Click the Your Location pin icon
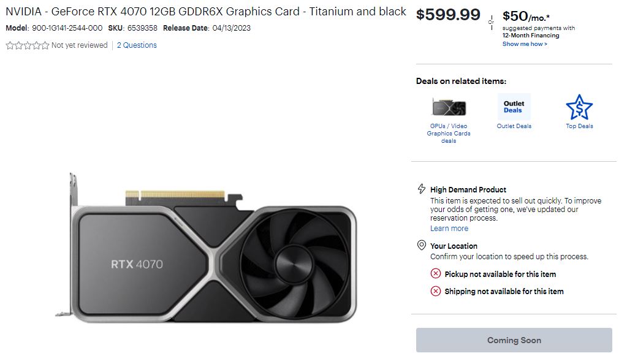The width and height of the screenshot is (627, 364). pyautogui.click(x=422, y=246)
